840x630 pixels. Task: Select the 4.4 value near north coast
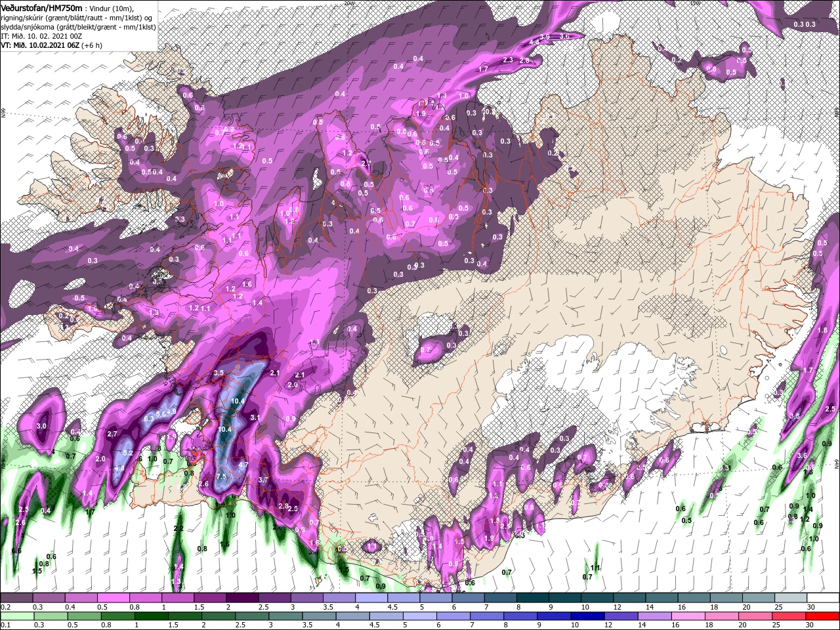[534, 41]
